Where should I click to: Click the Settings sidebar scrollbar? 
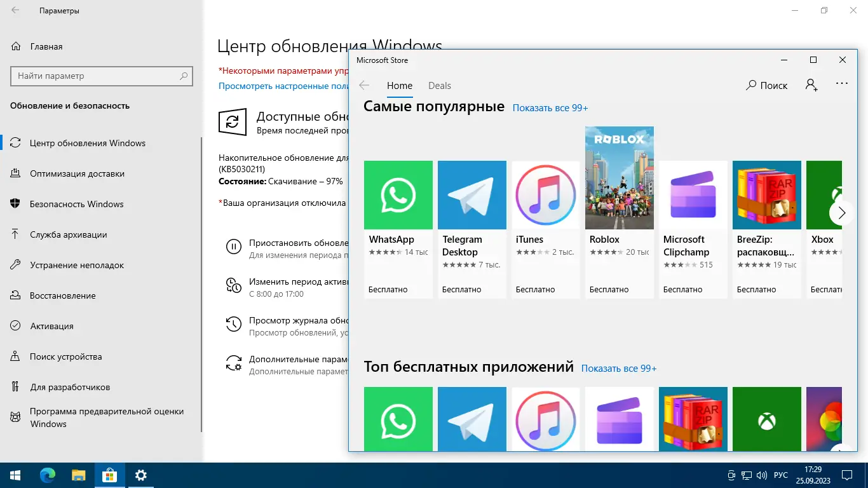click(x=201, y=284)
